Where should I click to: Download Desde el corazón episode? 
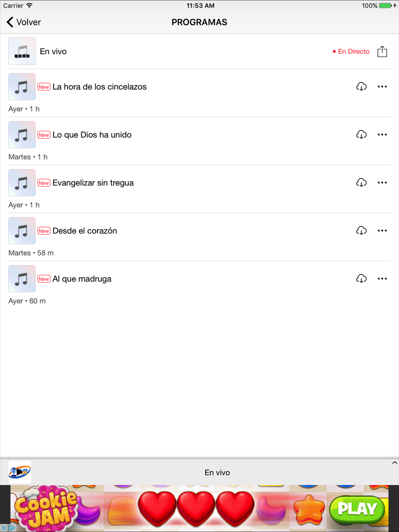pyautogui.click(x=361, y=231)
